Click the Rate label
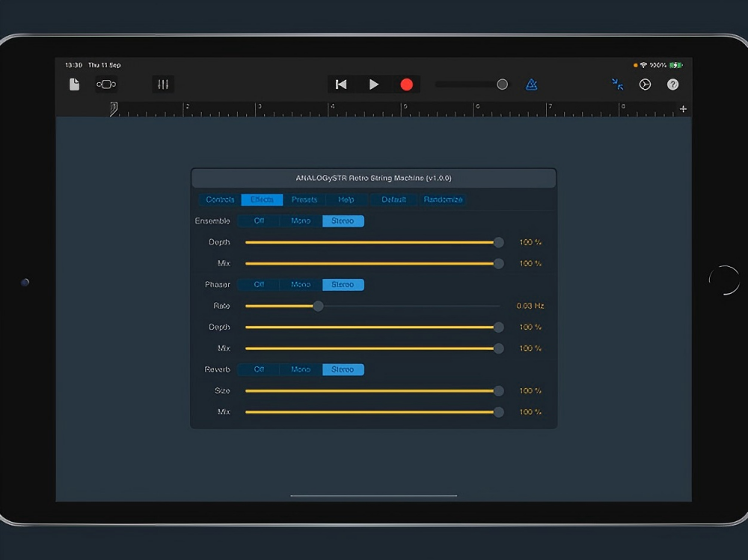 [221, 306]
